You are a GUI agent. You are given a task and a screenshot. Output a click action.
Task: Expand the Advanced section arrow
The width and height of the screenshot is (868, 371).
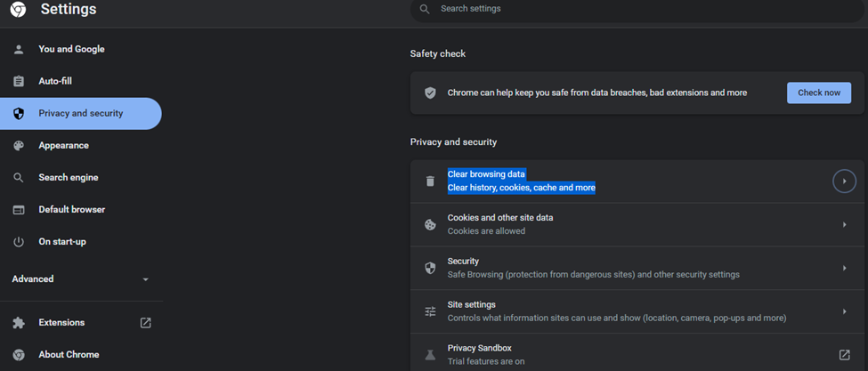pos(146,279)
